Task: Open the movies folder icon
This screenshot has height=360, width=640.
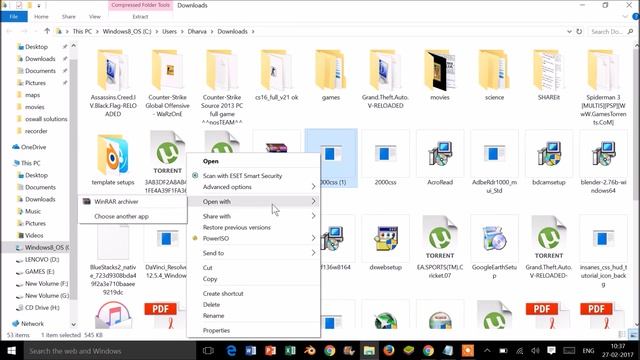Action: click(440, 70)
